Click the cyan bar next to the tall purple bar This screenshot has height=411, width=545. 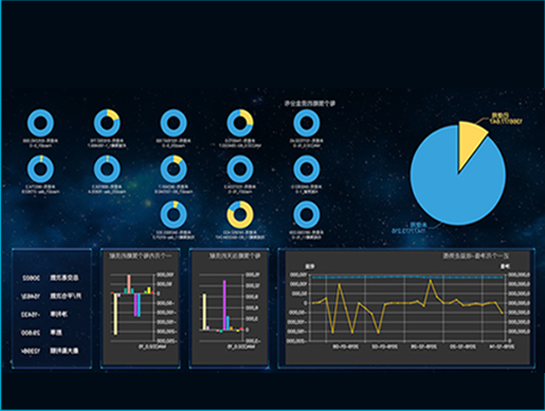click(x=228, y=323)
